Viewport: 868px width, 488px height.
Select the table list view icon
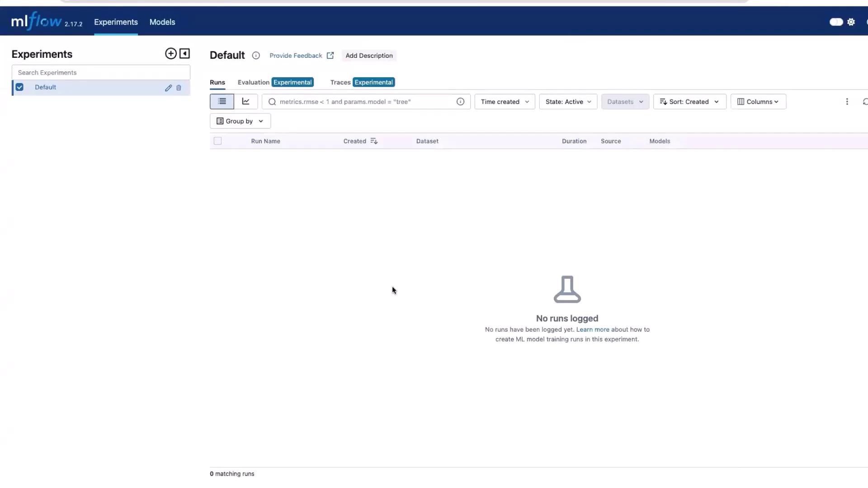tap(222, 102)
